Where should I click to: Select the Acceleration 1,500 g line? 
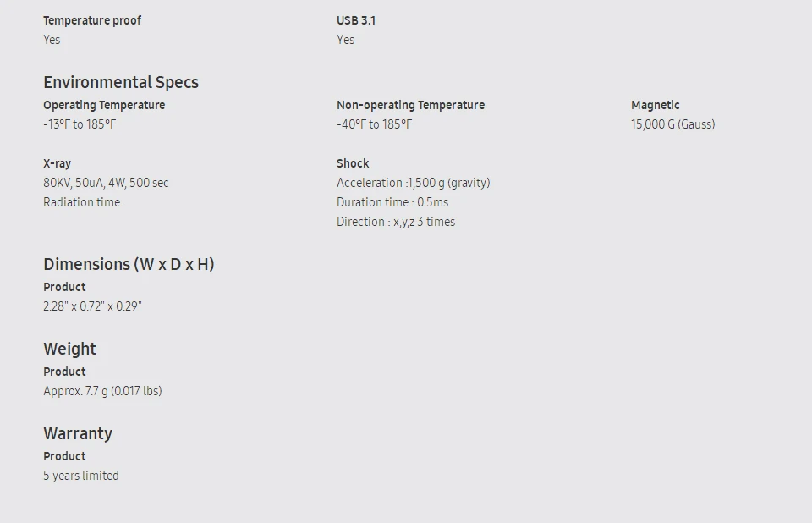pos(414,183)
